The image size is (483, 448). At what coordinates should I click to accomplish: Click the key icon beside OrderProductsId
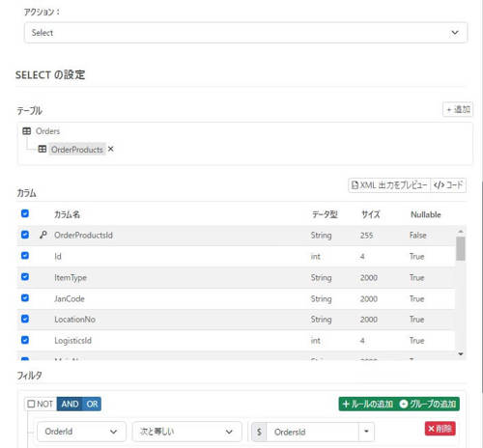coord(43,235)
